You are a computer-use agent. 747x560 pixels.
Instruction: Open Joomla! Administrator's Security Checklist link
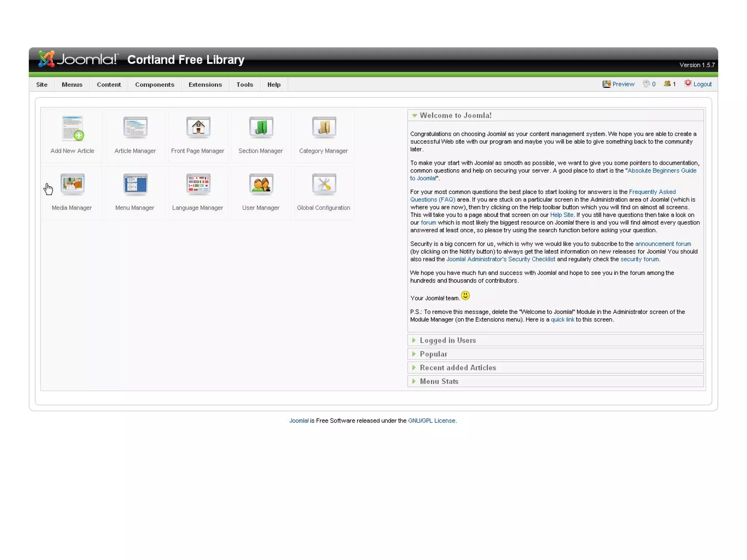pos(501,259)
